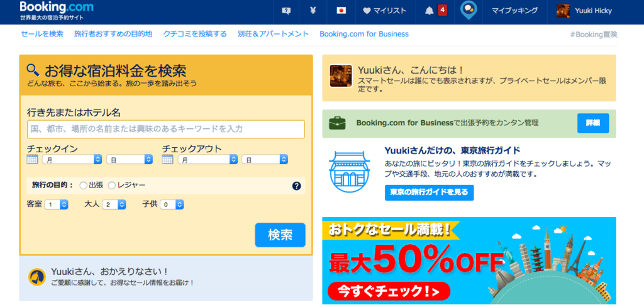Image resolution: width=644 pixels, height=307 pixels.
Task: Open マイリスト heart wishlist
Action: [385, 11]
